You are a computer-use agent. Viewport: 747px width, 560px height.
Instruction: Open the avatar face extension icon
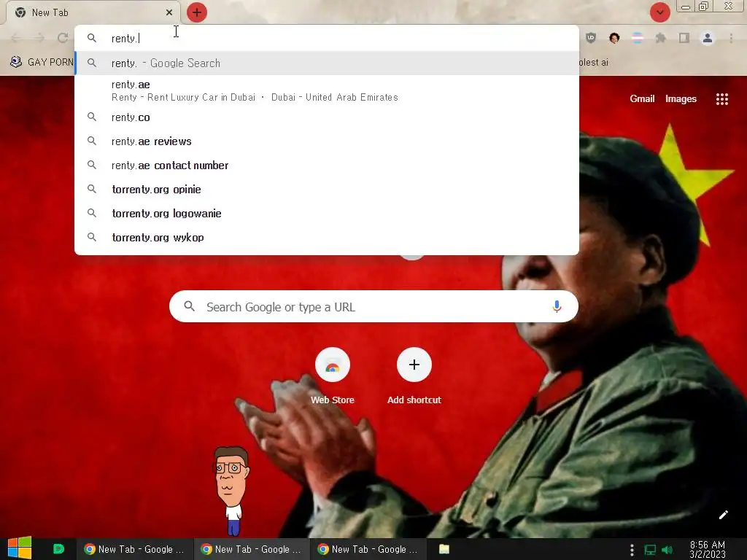(x=614, y=38)
